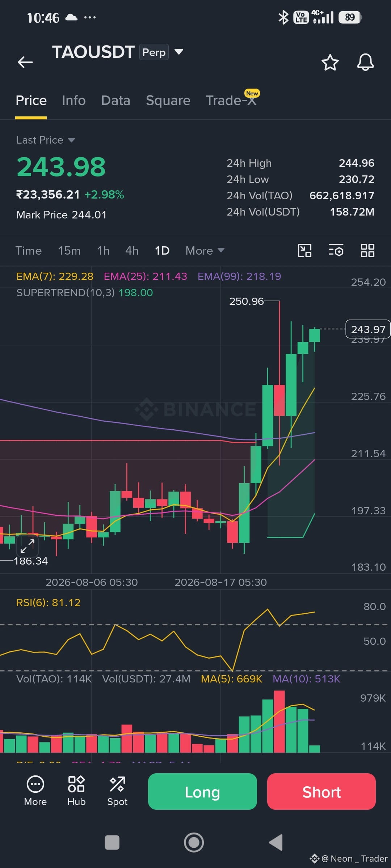Tap the 186.34 low price marker
This screenshot has height=868, width=391.
click(31, 561)
